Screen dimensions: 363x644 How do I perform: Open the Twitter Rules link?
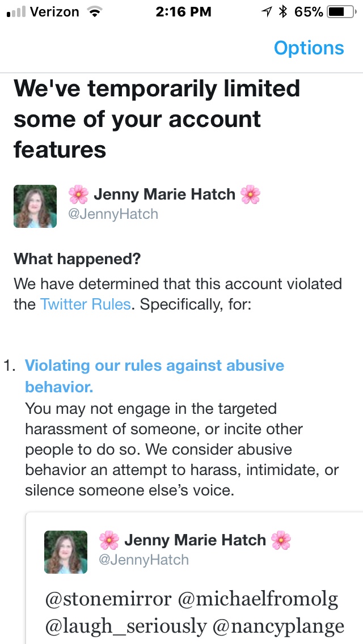(x=86, y=304)
